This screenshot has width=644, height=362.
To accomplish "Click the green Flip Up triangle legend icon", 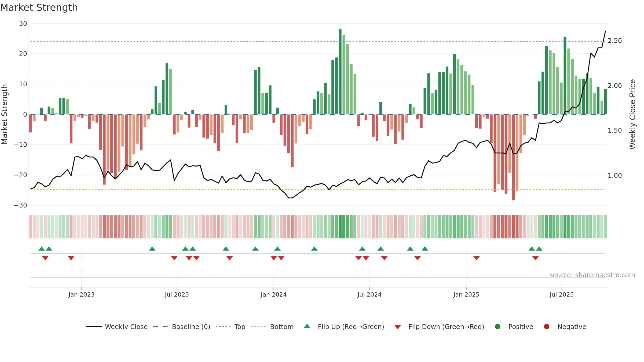I will click(307, 326).
